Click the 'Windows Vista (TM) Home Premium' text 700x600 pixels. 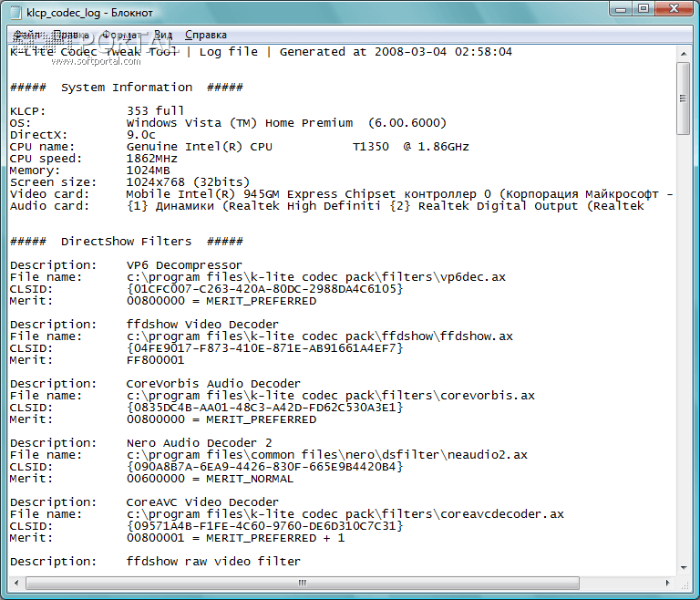pos(240,123)
